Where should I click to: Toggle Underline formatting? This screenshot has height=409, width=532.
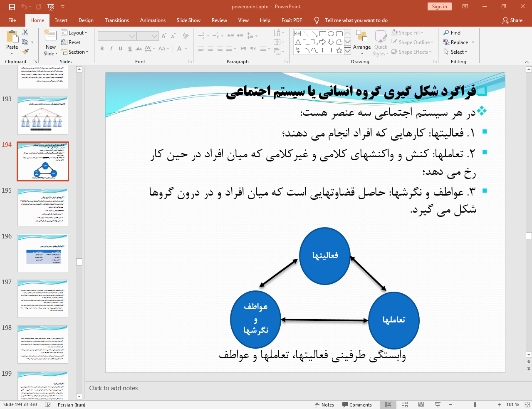pos(120,49)
